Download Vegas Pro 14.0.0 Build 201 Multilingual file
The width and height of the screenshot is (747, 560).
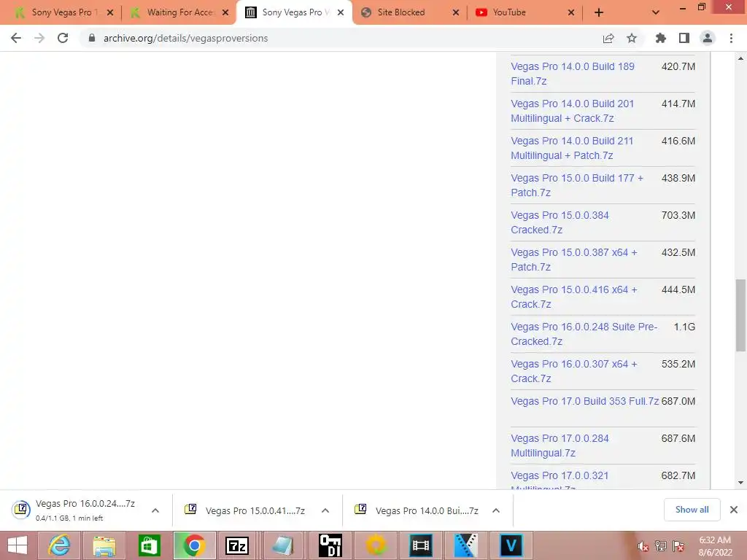(x=573, y=111)
